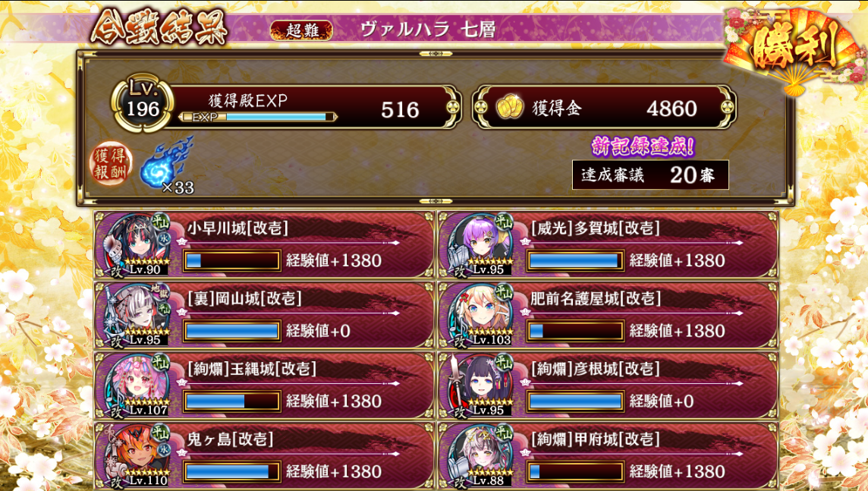
Task: Click the 鬼ヶ島[改壱] character portrait
Action: pyautogui.click(x=140, y=455)
